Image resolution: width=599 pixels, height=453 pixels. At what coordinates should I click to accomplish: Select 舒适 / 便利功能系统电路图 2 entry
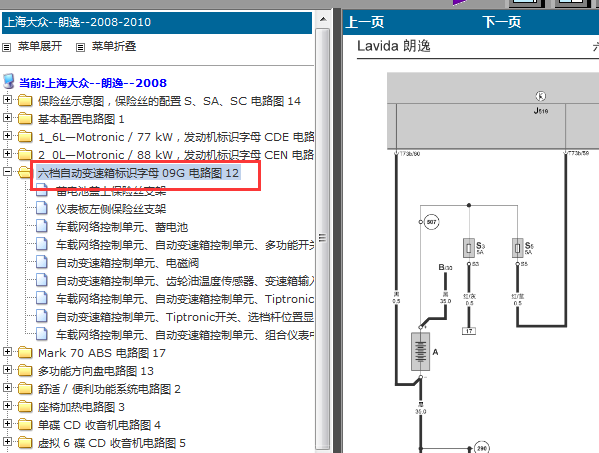pyautogui.click(x=109, y=389)
